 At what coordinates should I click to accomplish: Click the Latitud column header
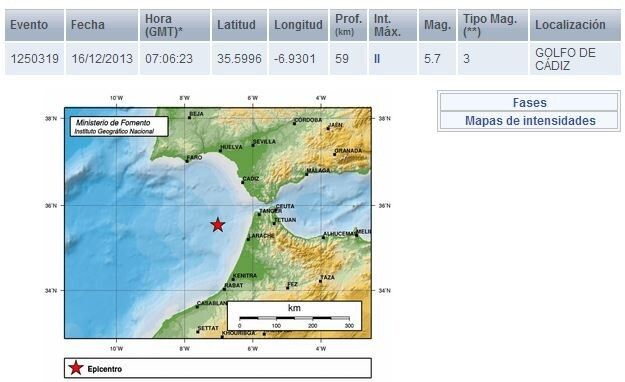pos(239,25)
